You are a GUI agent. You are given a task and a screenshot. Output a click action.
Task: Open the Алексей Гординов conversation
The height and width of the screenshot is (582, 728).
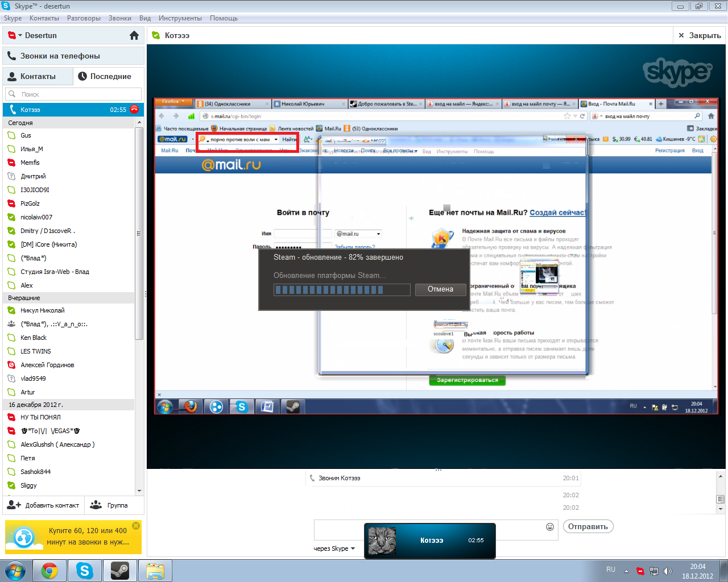click(x=69, y=365)
